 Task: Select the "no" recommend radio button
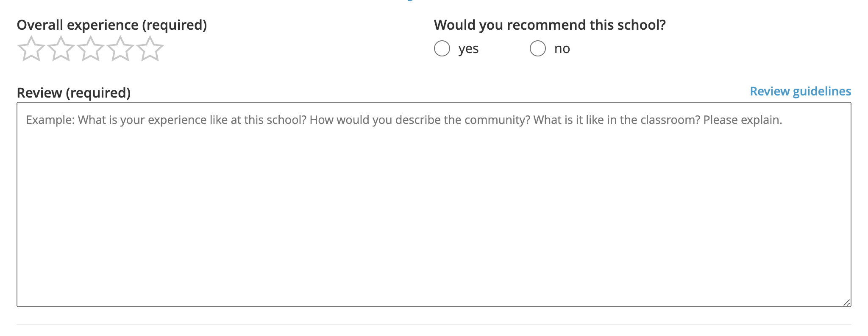pyautogui.click(x=537, y=48)
